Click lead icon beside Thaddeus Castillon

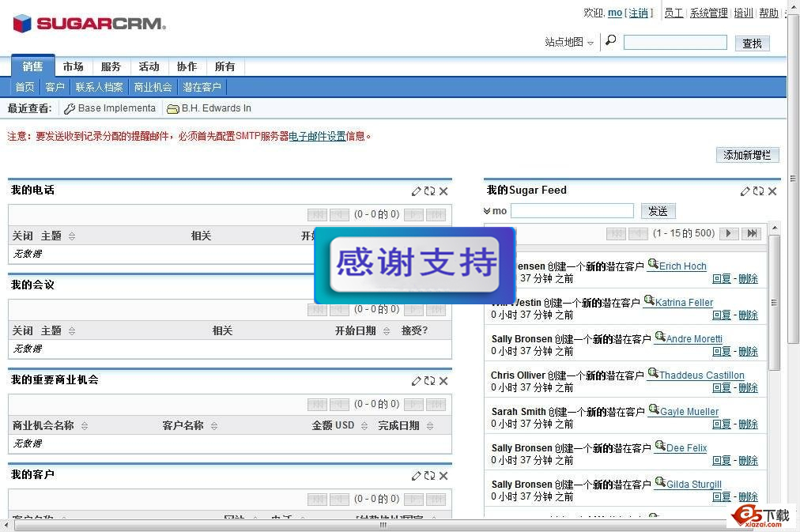click(x=653, y=373)
